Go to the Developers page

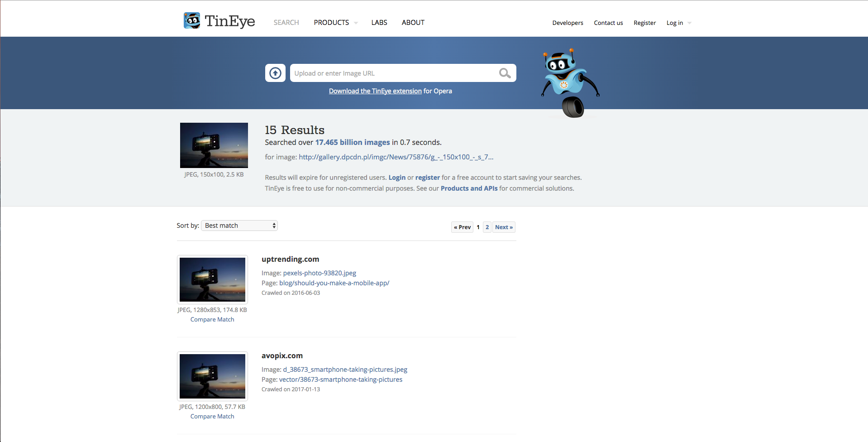point(568,23)
